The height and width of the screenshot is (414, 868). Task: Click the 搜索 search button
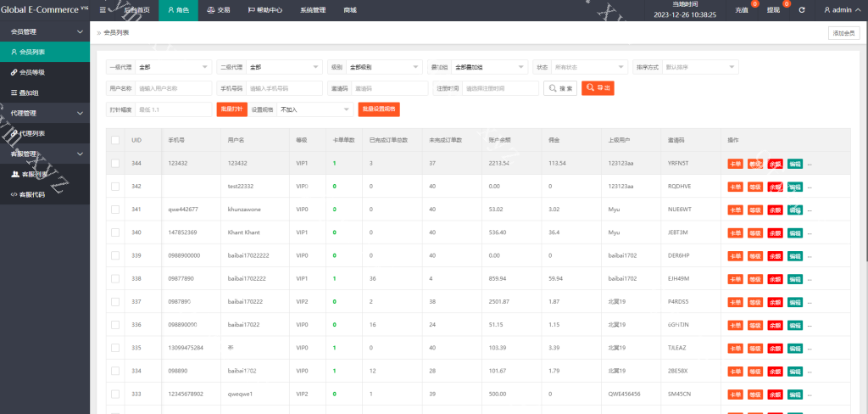[560, 88]
